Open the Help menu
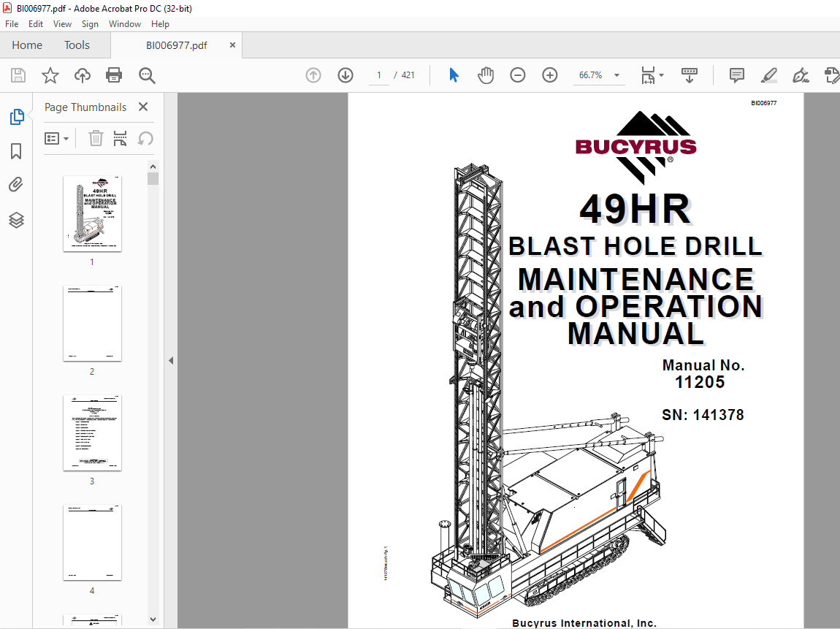 click(x=160, y=24)
